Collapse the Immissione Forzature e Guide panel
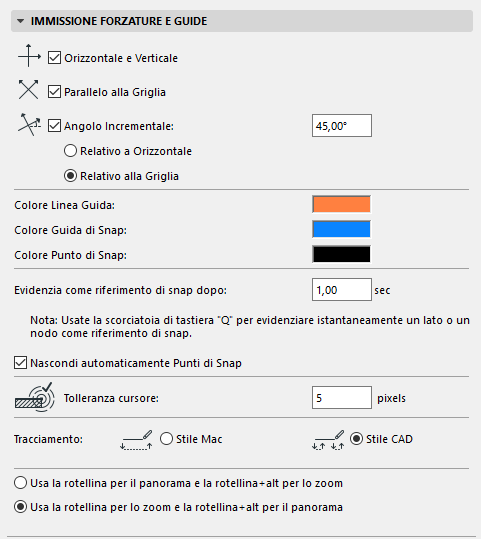 21,21
